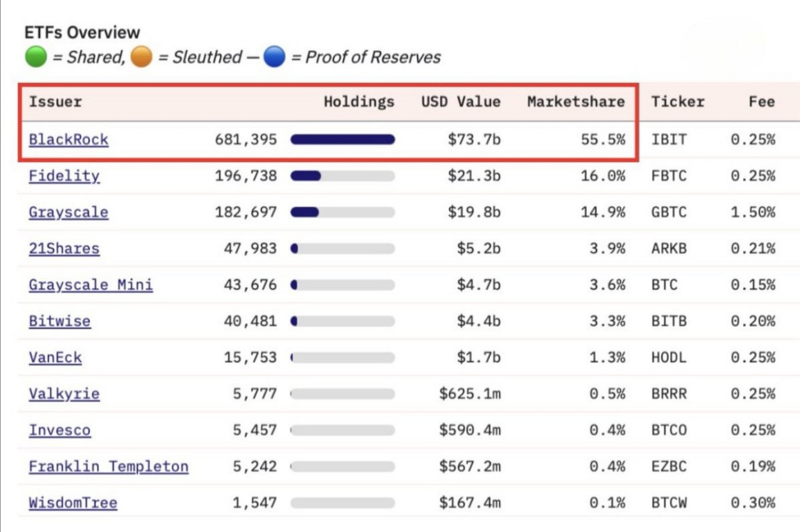Open the 21Shares issuer link
800x532 pixels.
pos(64,249)
